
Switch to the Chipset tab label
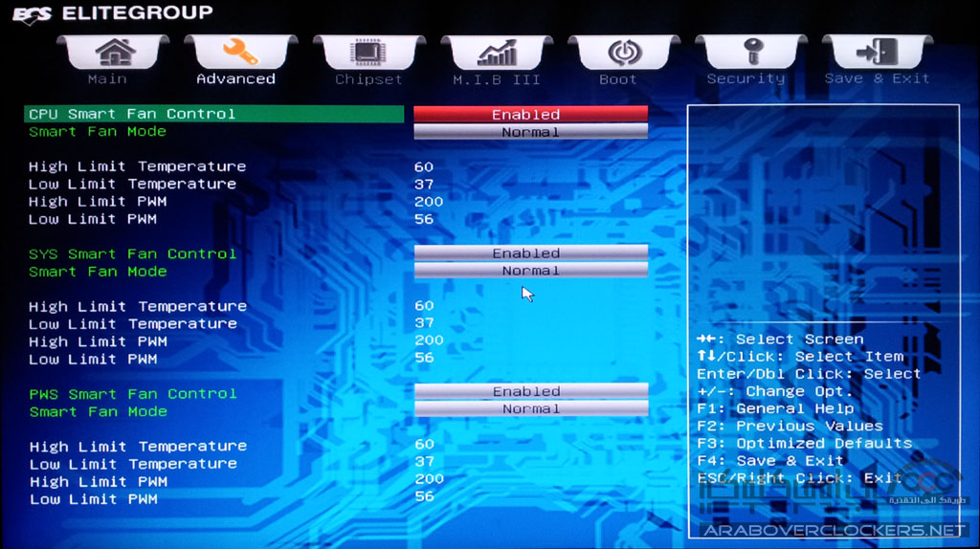click(x=368, y=79)
